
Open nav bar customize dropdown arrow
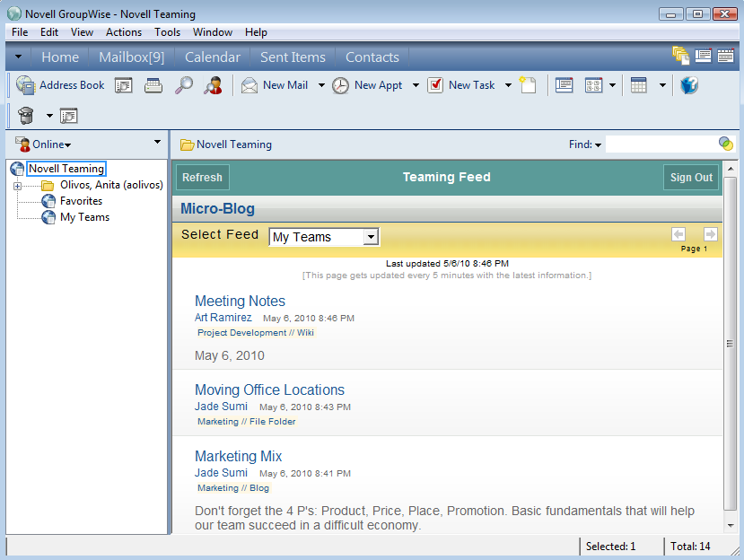(18, 57)
